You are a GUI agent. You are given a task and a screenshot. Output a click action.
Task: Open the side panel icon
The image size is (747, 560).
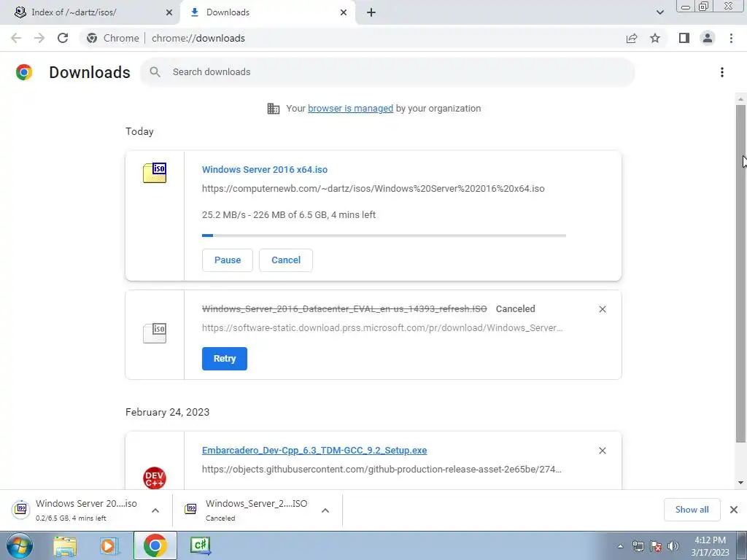[x=684, y=38]
